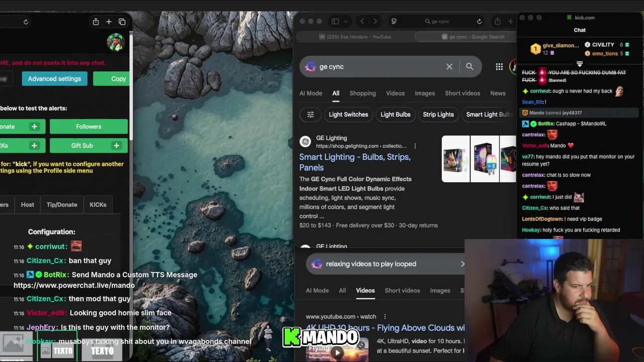Show tab overview in the left browser window
644x362 pixels.
tap(122, 22)
